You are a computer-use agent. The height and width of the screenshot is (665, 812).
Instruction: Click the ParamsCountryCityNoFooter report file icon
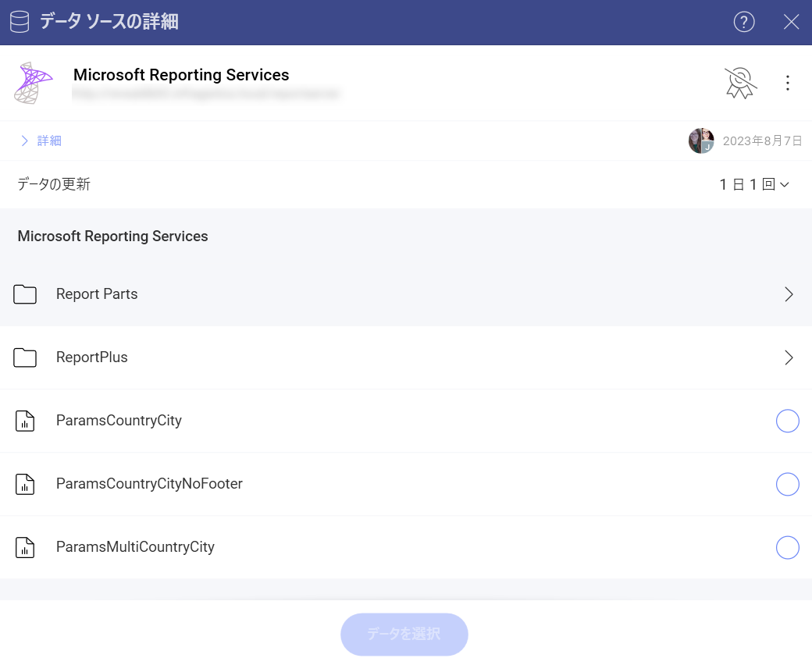coord(25,484)
